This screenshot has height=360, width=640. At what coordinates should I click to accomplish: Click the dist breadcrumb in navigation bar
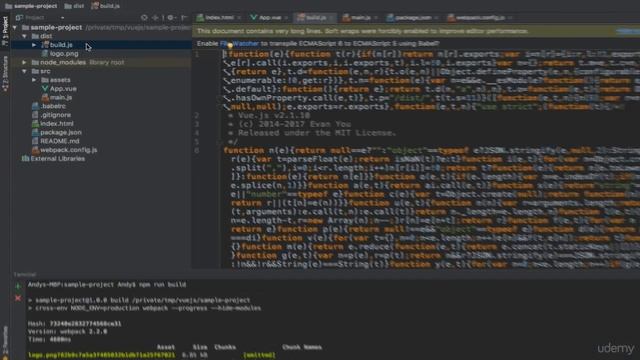[74, 6]
